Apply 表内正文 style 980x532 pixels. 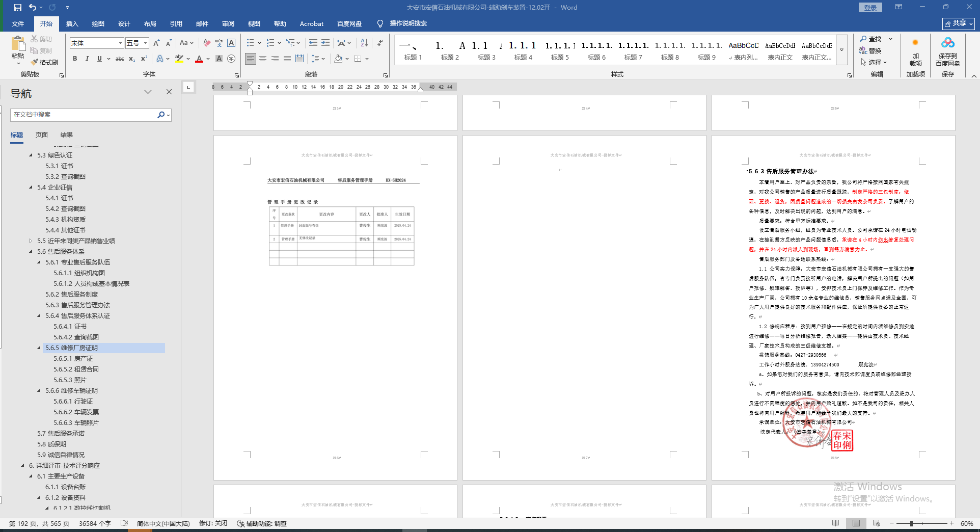point(780,50)
